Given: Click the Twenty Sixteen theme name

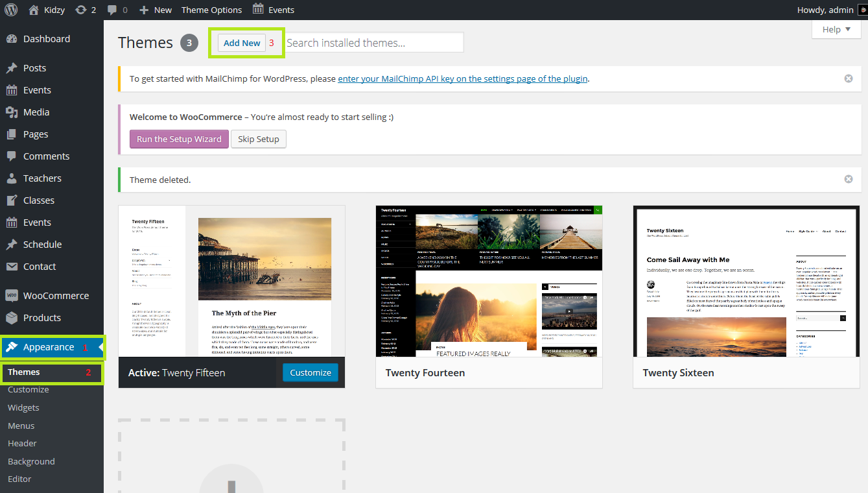Looking at the screenshot, I should coord(678,373).
